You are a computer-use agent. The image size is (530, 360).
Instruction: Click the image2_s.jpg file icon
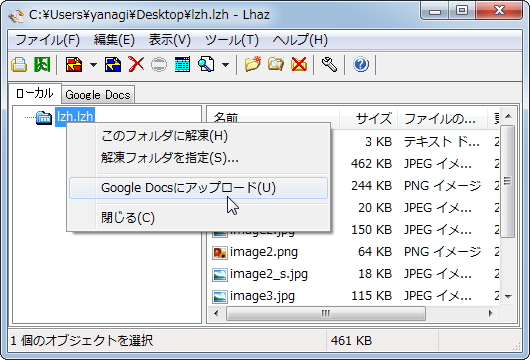(220, 275)
